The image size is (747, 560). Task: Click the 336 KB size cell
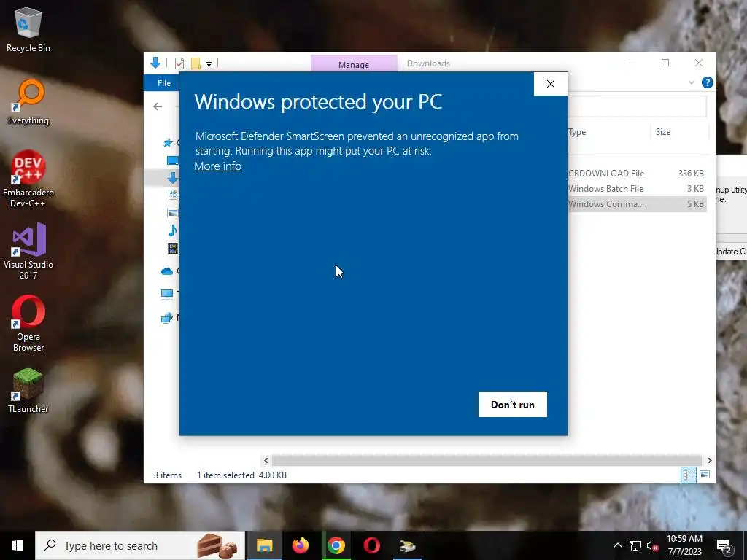click(691, 174)
